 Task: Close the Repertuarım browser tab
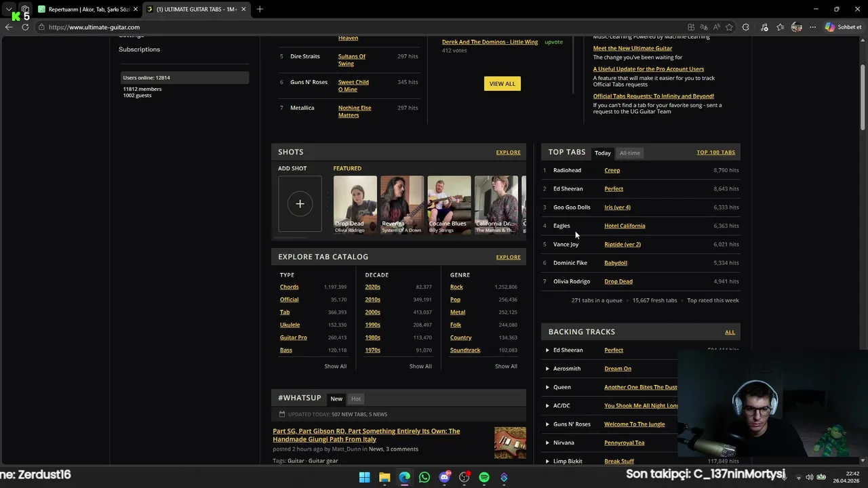coord(136,9)
